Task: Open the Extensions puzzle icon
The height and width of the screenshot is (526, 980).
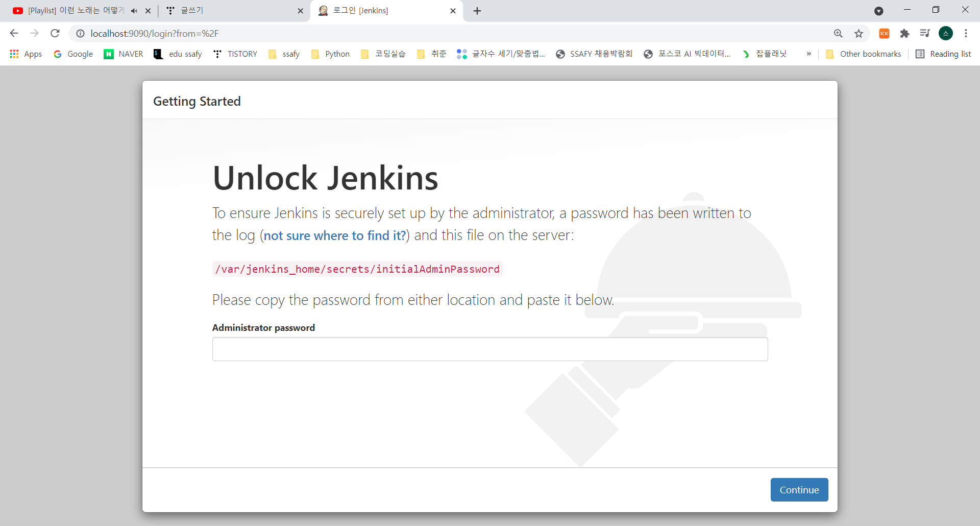Action: click(904, 33)
